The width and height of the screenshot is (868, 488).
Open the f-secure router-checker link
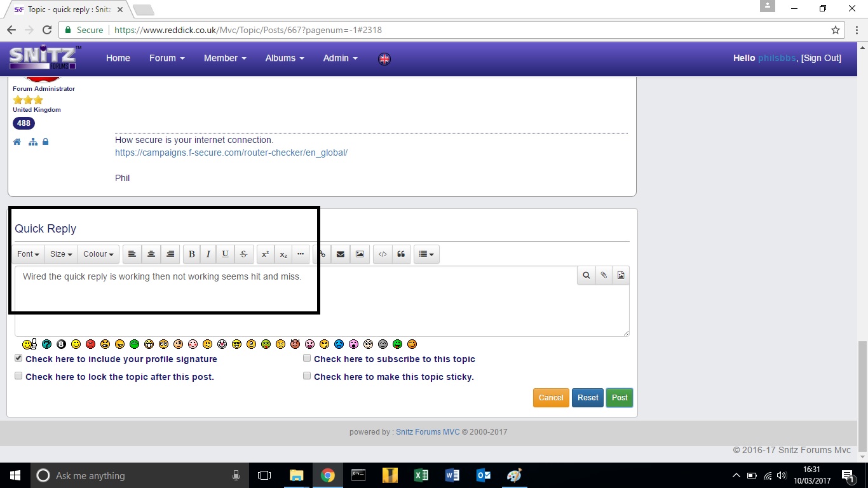tap(231, 153)
